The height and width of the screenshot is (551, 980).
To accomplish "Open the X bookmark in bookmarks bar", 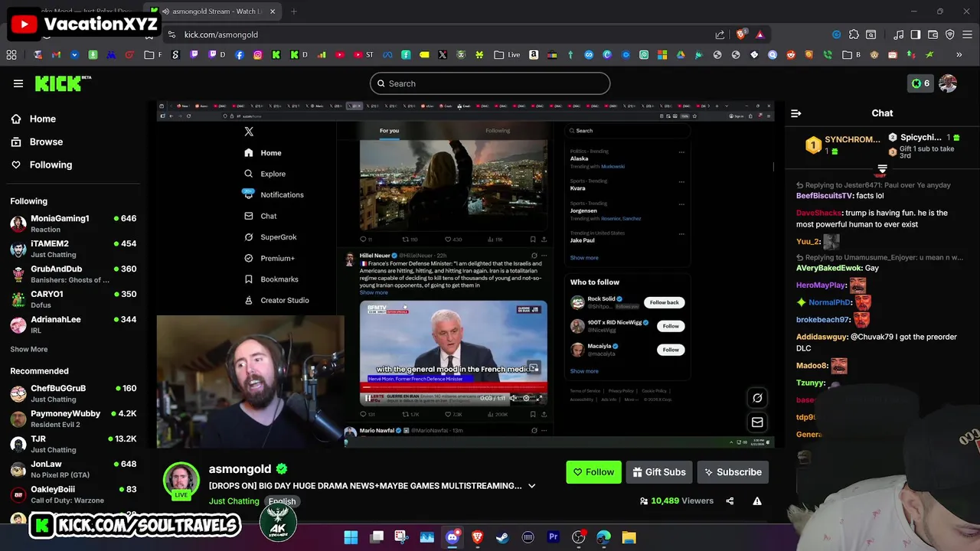I will (x=443, y=55).
